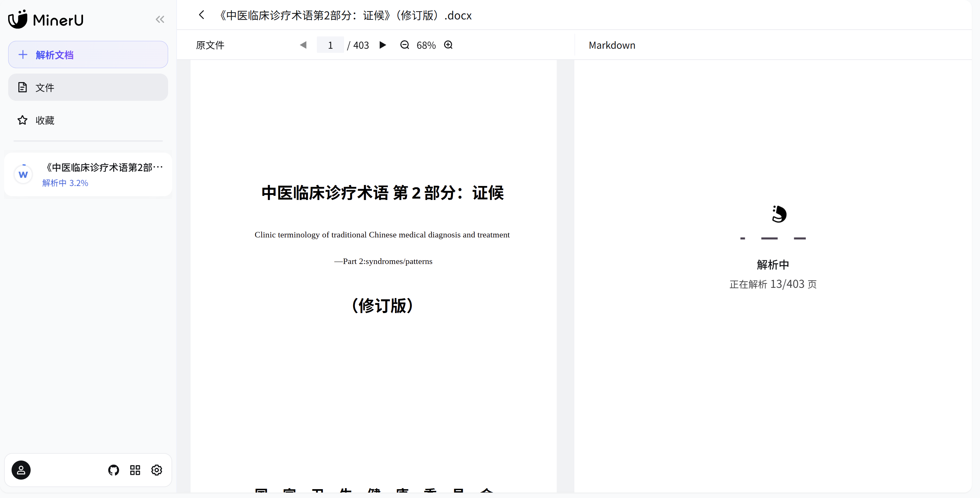This screenshot has width=980, height=498.
Task: Click the page number input field
Action: click(330, 45)
